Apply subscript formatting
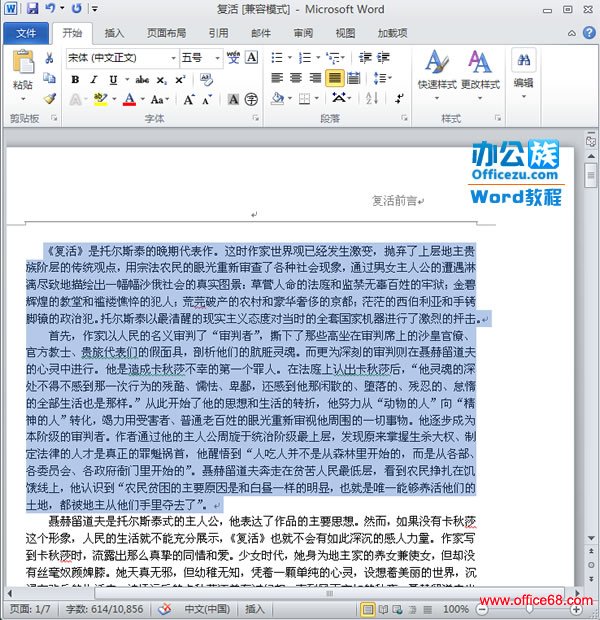600x620 pixels. click(161, 80)
